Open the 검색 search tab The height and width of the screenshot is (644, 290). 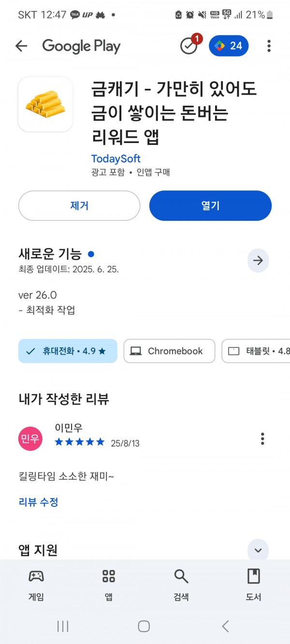(181, 585)
